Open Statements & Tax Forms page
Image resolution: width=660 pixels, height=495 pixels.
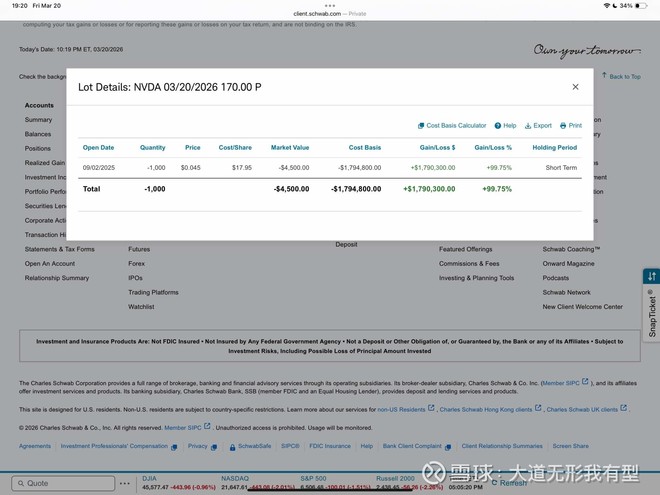pos(59,249)
